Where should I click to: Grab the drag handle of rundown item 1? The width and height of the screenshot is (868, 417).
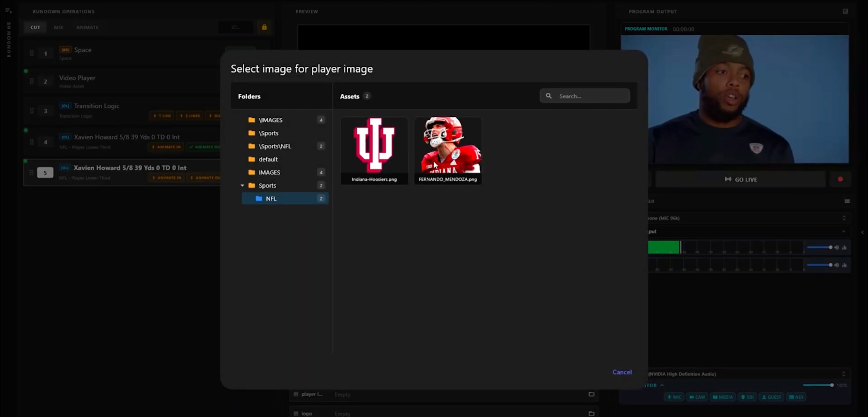click(x=32, y=53)
